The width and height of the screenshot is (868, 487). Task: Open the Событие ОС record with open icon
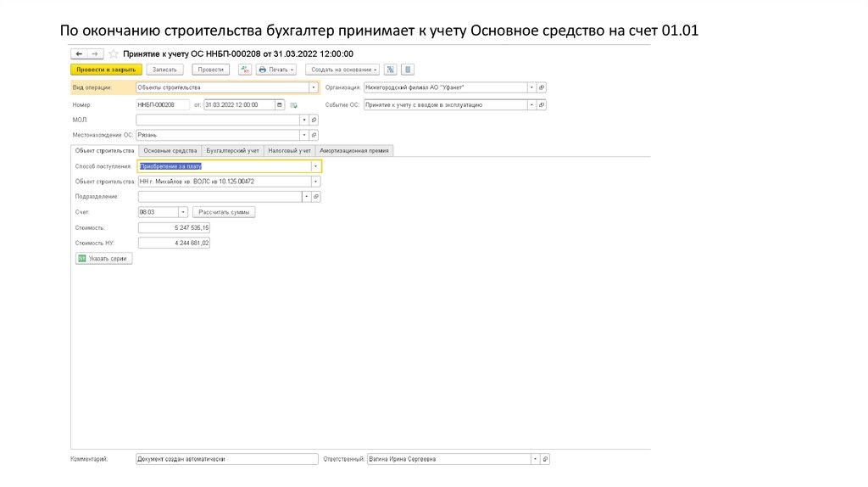click(x=542, y=104)
